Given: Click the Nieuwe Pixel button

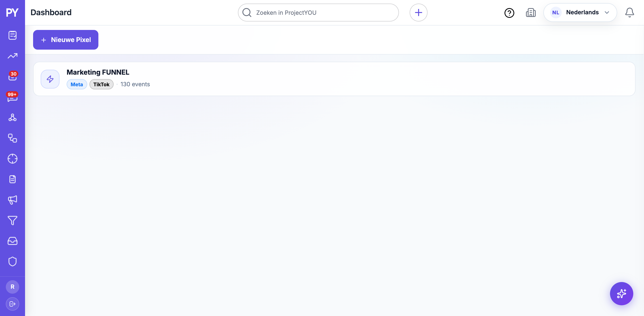Looking at the screenshot, I should point(66,40).
